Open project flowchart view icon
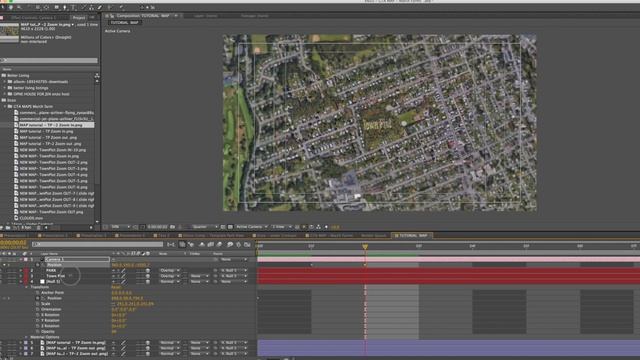Viewport: 640px width, 360px height. pos(97,76)
